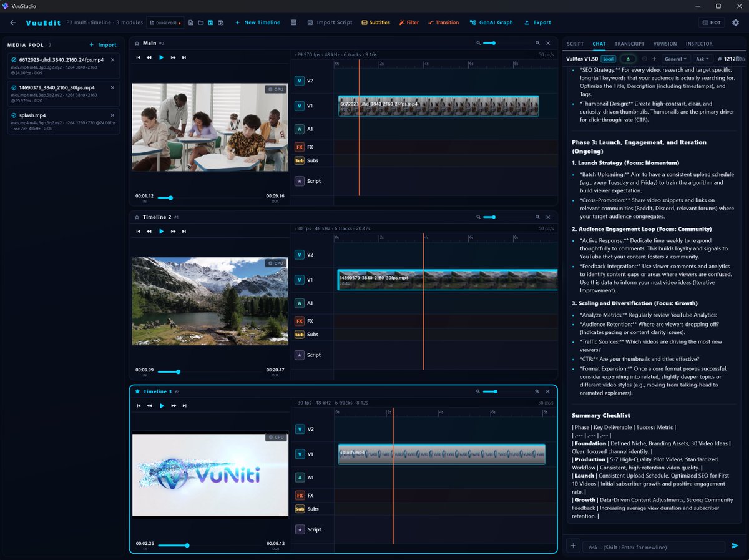
Task: Play the Timeline 2 preview
Action: [x=161, y=232]
